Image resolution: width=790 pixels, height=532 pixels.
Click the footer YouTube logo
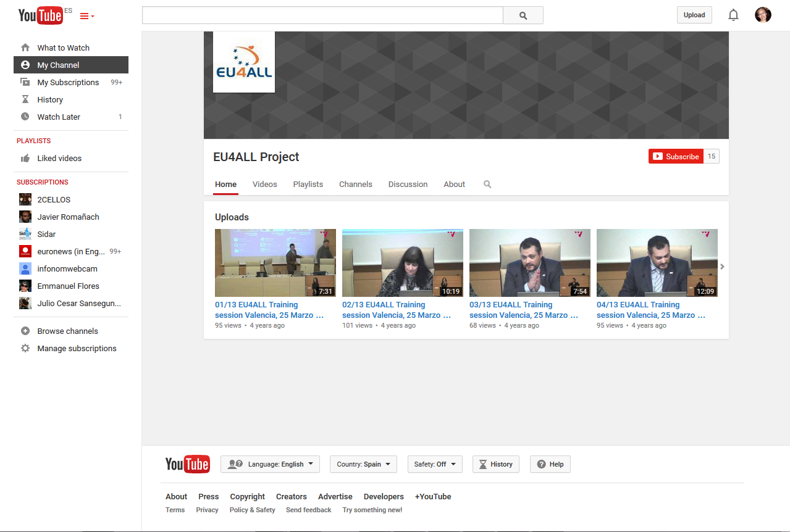(188, 464)
